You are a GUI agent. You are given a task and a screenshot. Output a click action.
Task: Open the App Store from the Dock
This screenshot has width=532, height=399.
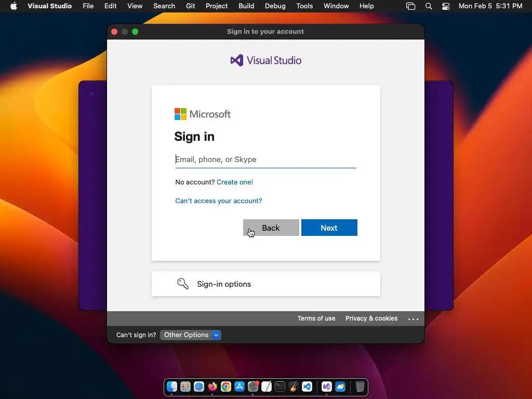tap(240, 387)
